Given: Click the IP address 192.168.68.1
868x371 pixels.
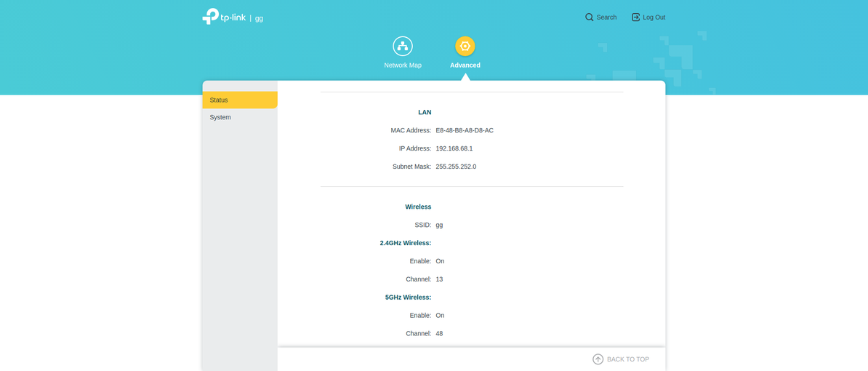Looking at the screenshot, I should (x=454, y=148).
